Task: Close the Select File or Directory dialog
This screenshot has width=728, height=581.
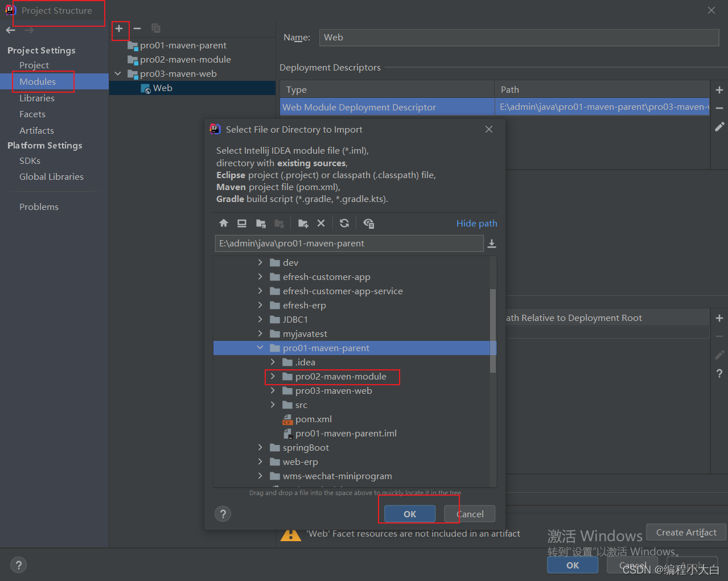Action: tap(489, 129)
